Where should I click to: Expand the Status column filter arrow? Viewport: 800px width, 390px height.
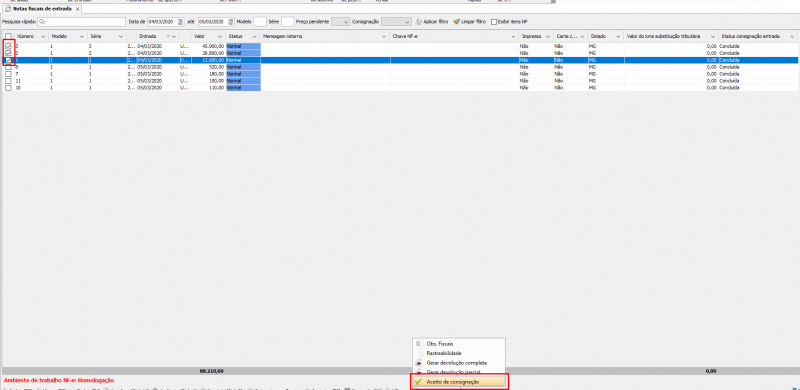coord(255,36)
